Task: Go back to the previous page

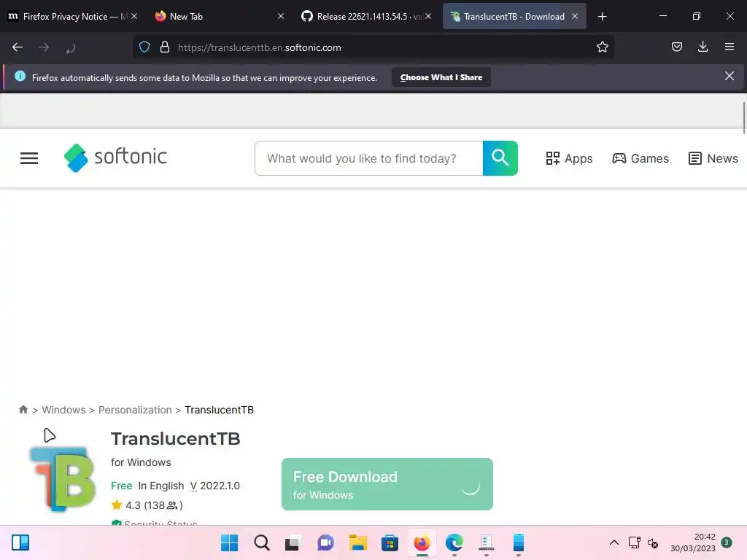Action: click(x=18, y=47)
